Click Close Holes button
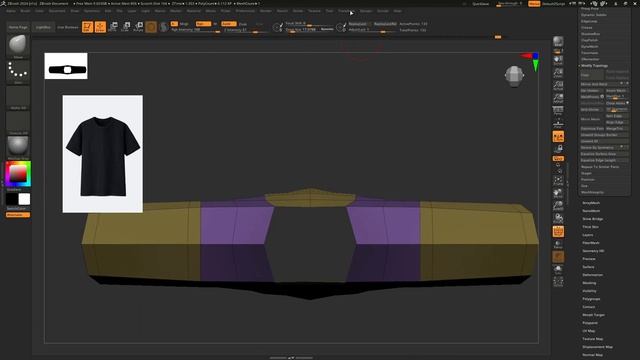640x360 pixels. coord(617,103)
